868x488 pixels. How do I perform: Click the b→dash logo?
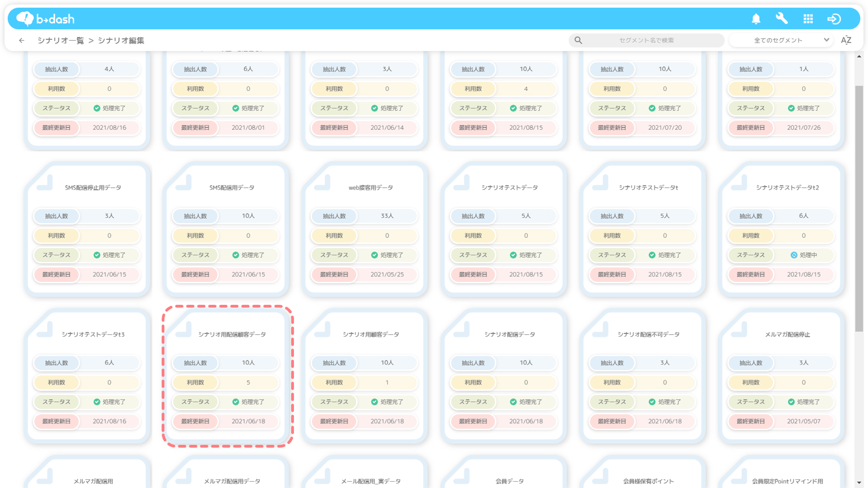click(x=45, y=19)
